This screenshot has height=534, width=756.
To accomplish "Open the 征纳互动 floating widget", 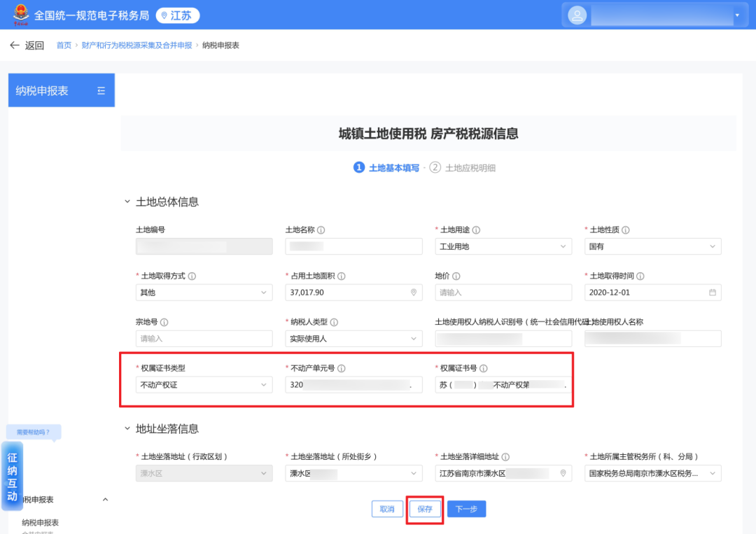I will pyautogui.click(x=12, y=476).
